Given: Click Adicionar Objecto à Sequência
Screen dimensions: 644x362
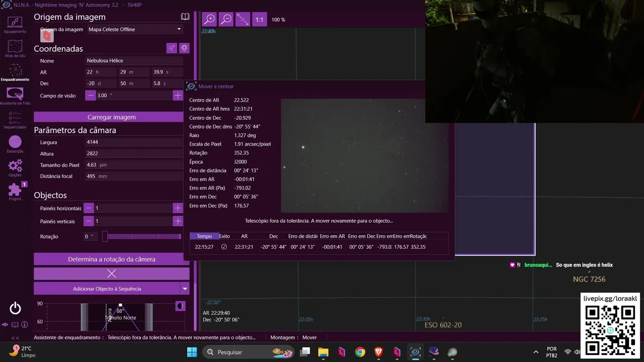Looking at the screenshot, I should click(107, 289).
